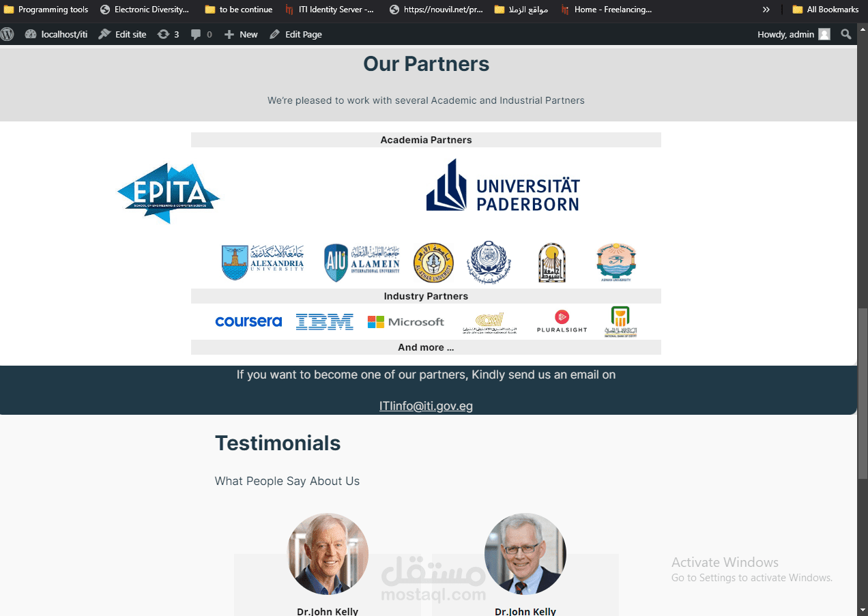This screenshot has width=868, height=616.
Task: Open the localhost/iti site menu
Action: [x=57, y=34]
